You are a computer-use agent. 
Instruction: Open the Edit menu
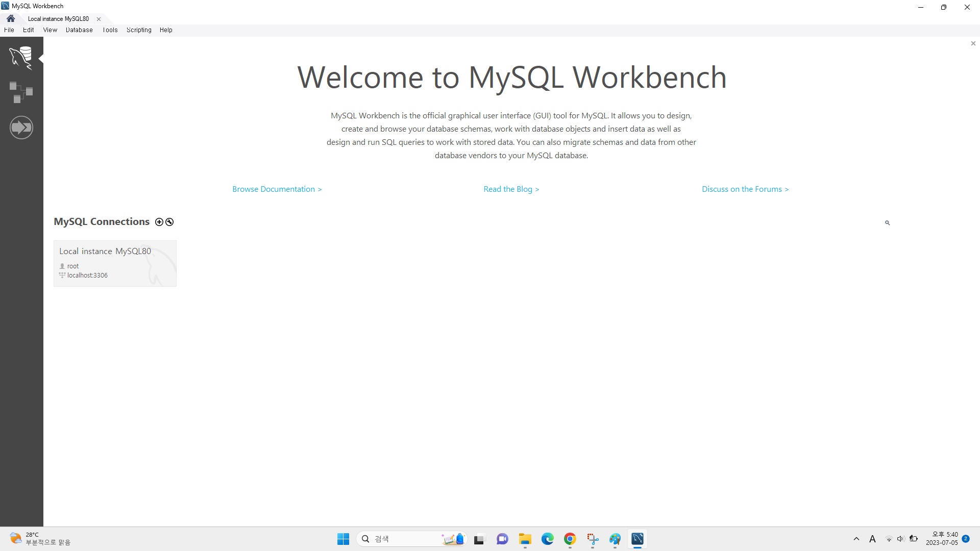(x=29, y=30)
